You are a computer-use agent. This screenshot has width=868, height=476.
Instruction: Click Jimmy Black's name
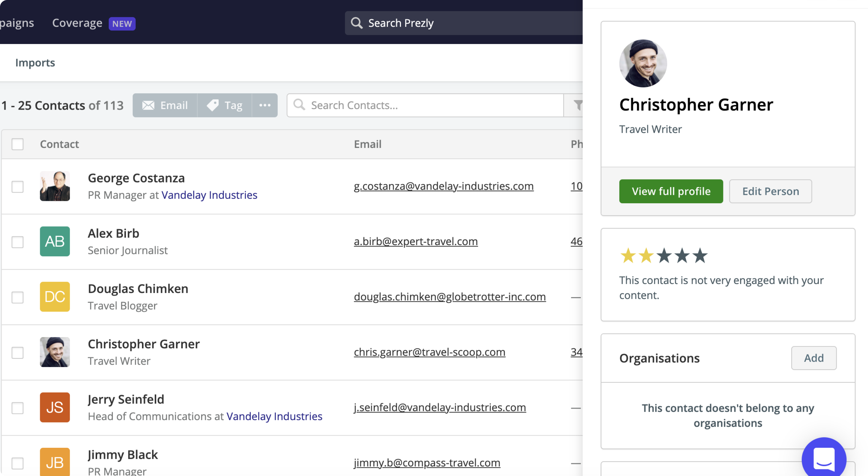(x=123, y=454)
